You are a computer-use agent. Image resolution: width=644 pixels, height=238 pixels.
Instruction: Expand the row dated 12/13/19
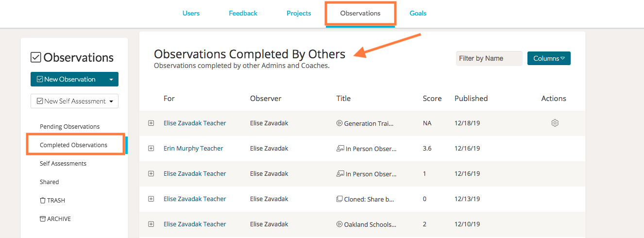pyautogui.click(x=151, y=199)
